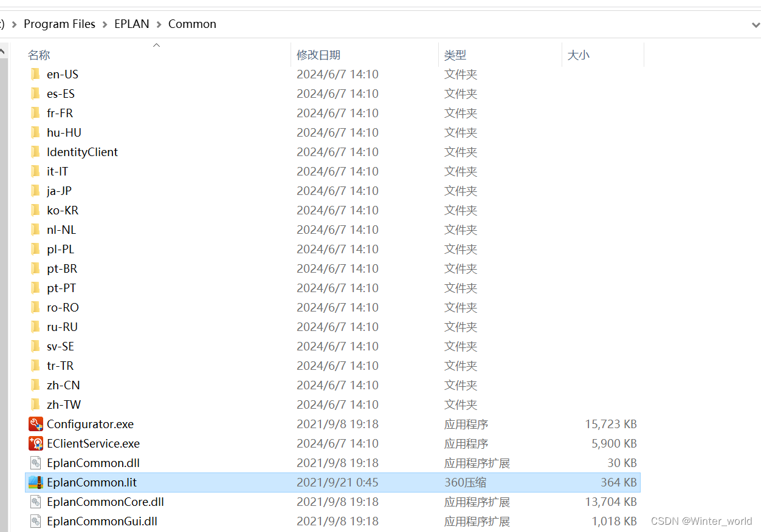761x532 pixels.
Task: Select the file name EplanCommon.dll
Action: (93, 463)
